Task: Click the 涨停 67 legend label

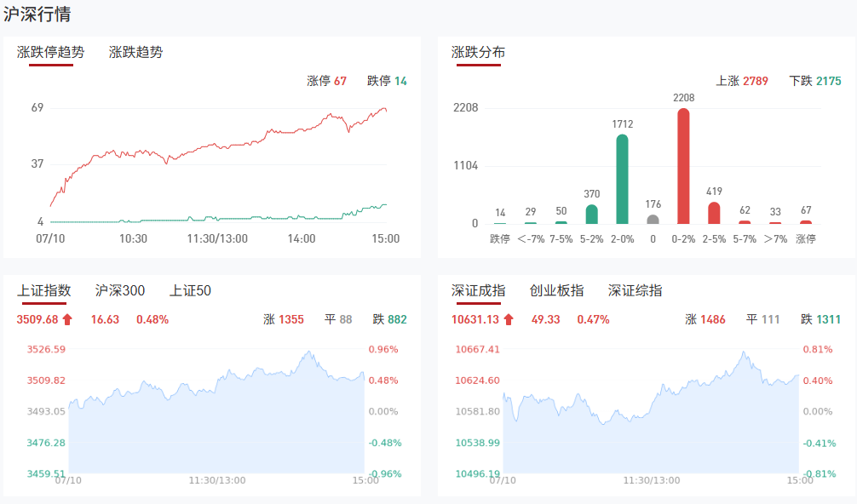Action: 326,81
